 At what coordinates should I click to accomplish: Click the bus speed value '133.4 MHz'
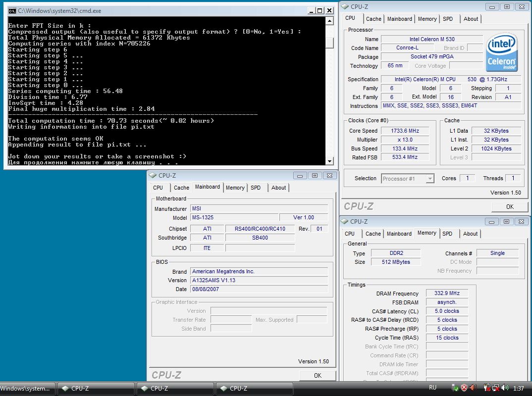point(405,148)
